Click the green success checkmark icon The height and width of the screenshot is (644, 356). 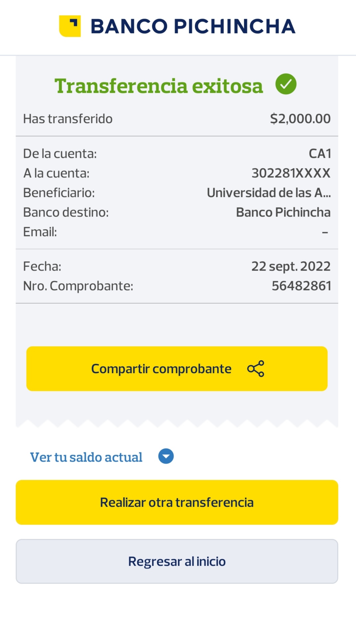tap(286, 84)
